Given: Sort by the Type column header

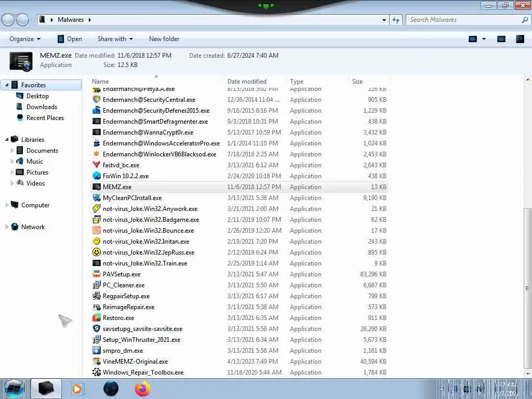Looking at the screenshot, I should click(317, 82).
